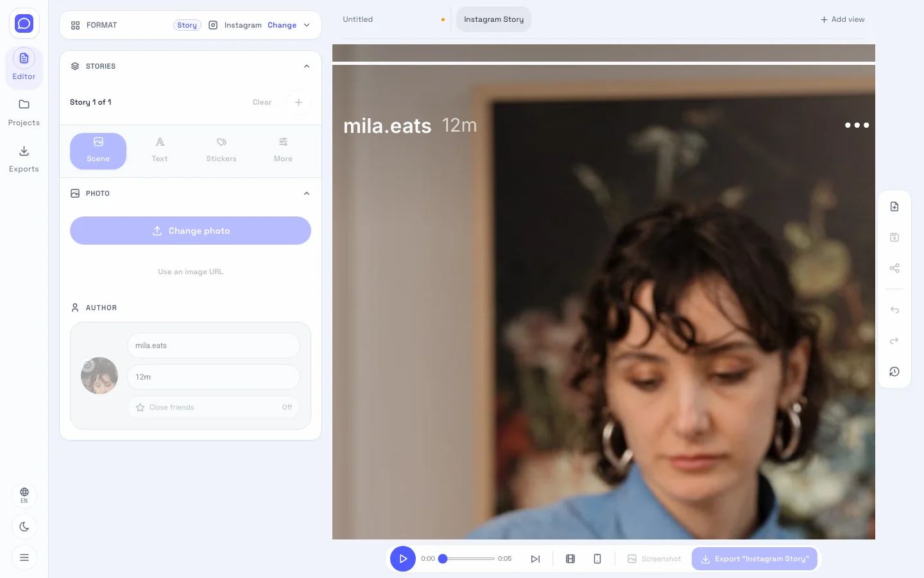Add a new story with plus button
924x578 pixels.
298,102
